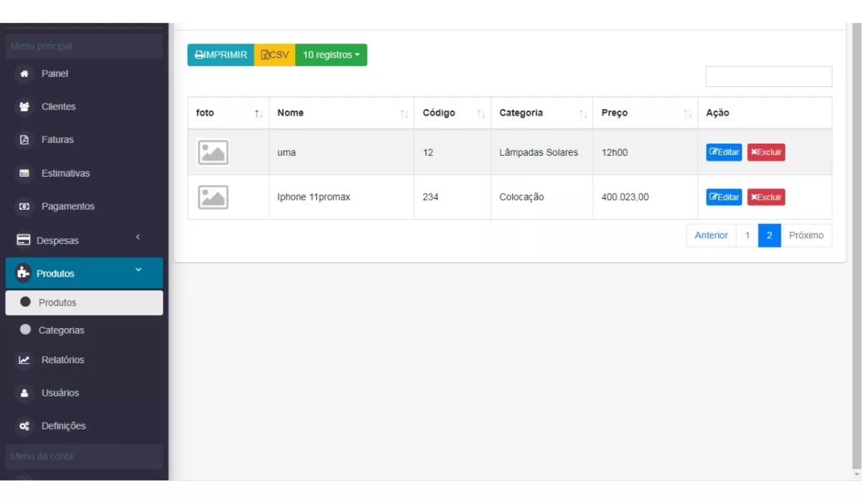862x504 pixels.
Task: Go to page 1 of results
Action: coord(747,235)
